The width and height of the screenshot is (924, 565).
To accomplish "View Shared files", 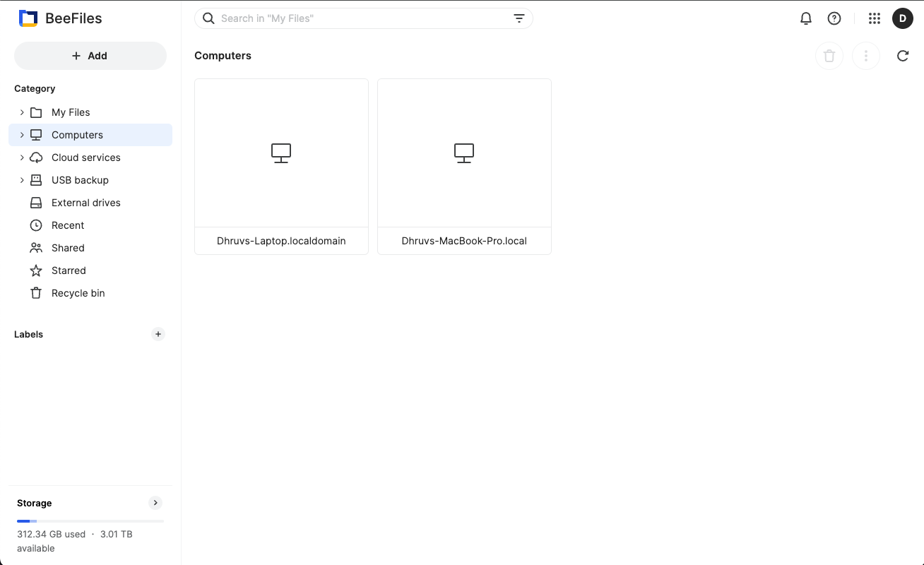I will click(90, 248).
